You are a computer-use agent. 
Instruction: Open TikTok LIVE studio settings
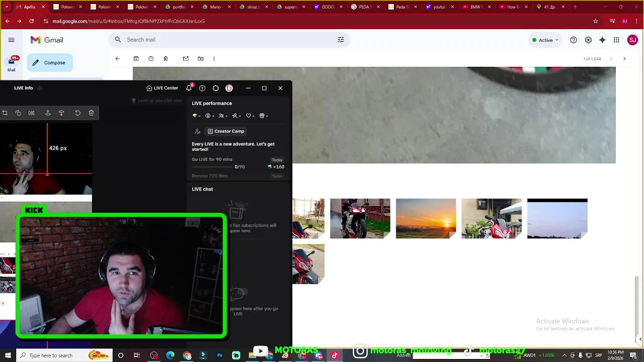point(216,88)
